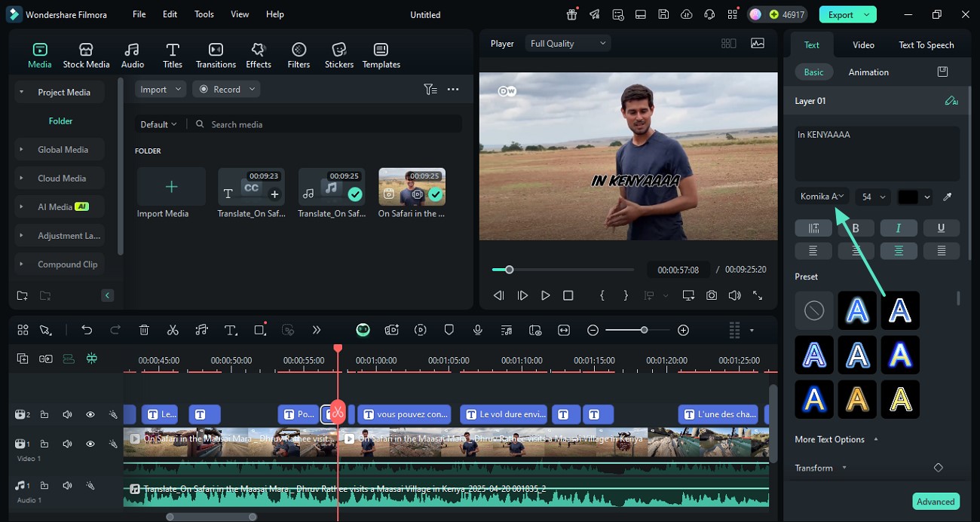This screenshot has width=980, height=522.
Task: Click the Delete trash icon
Action: [144, 330]
